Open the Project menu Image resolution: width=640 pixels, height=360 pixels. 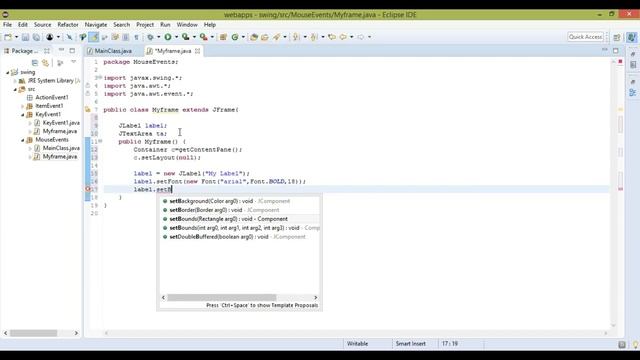click(145, 25)
